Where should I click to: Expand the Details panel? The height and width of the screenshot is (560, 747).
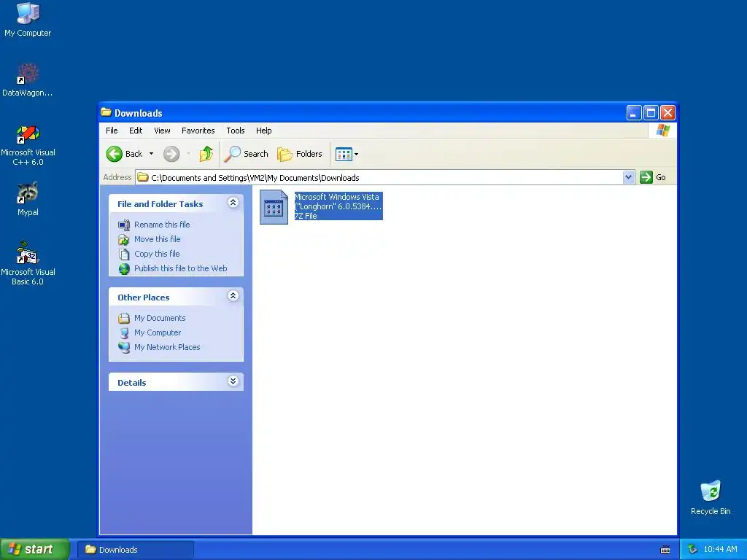(x=233, y=381)
